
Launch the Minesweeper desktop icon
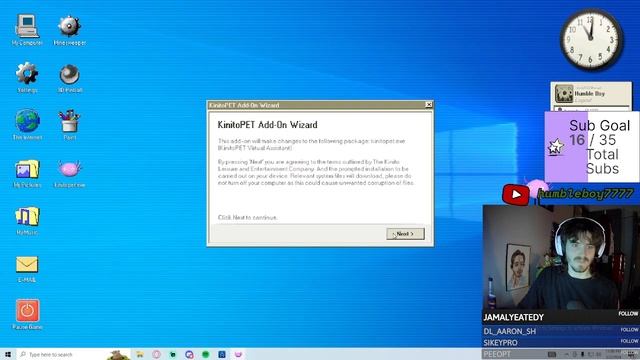[x=69, y=29]
